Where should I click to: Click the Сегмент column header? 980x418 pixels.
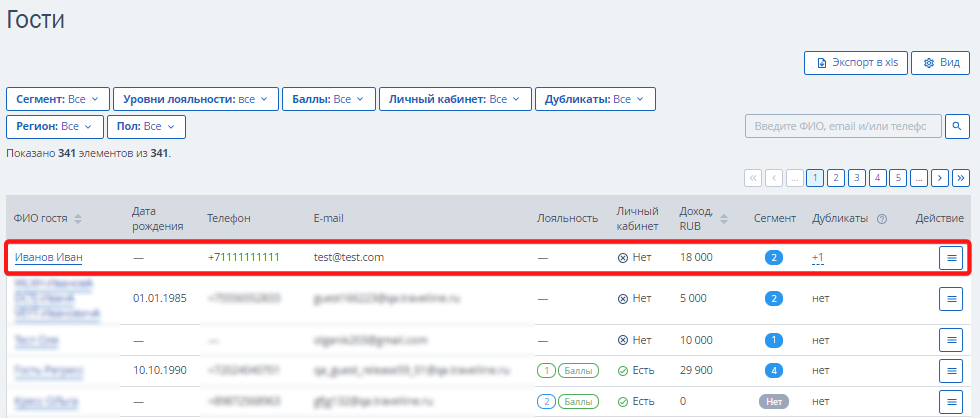tap(775, 219)
